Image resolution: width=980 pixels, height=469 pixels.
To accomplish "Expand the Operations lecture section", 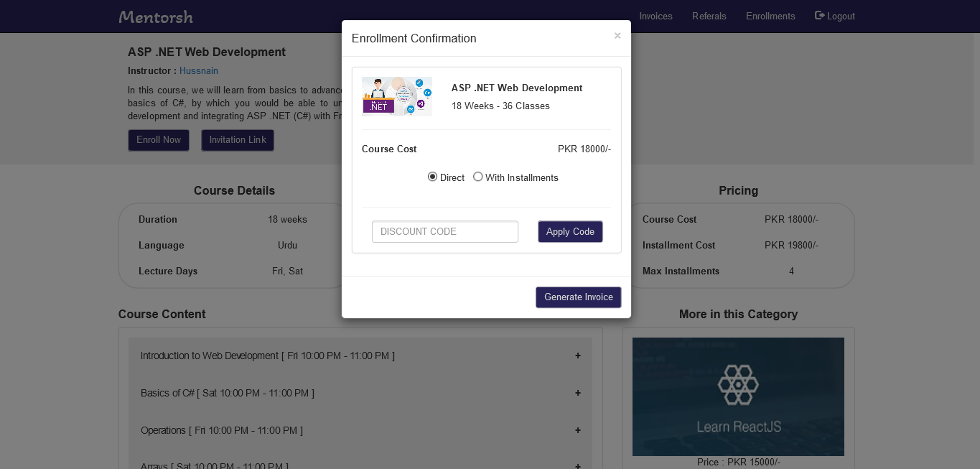I will (x=578, y=430).
